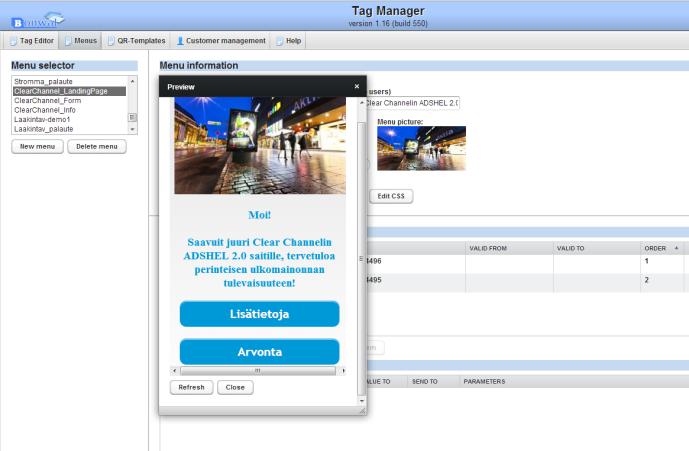Click the New menu button

(x=37, y=146)
